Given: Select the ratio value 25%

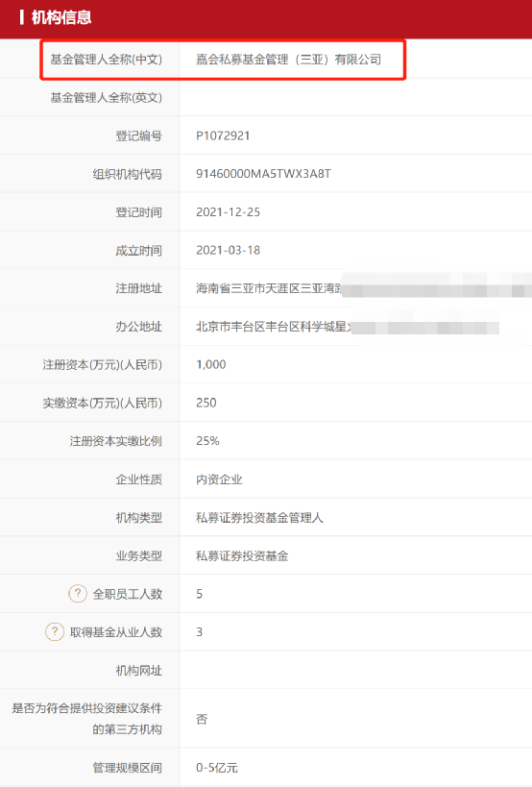Looking at the screenshot, I should [x=207, y=441].
